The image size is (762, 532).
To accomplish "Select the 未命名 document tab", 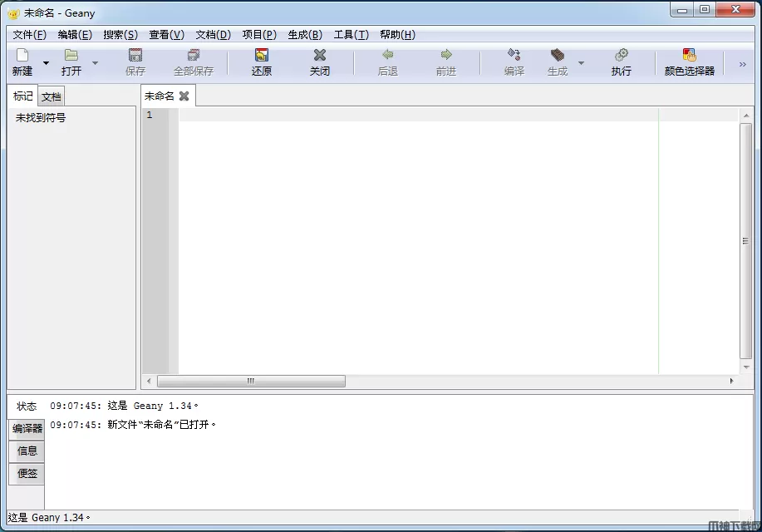I will 159,96.
